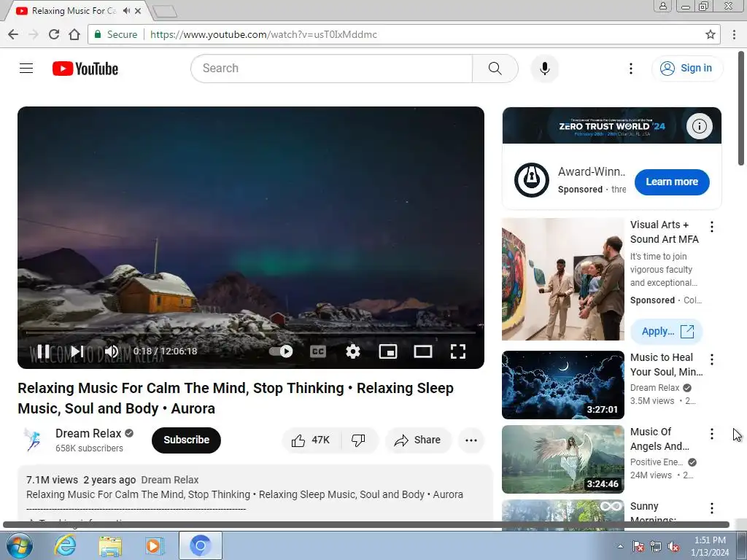This screenshot has height=560, width=747.
Task: Open the taskbar clock and date
Action: (x=710, y=546)
